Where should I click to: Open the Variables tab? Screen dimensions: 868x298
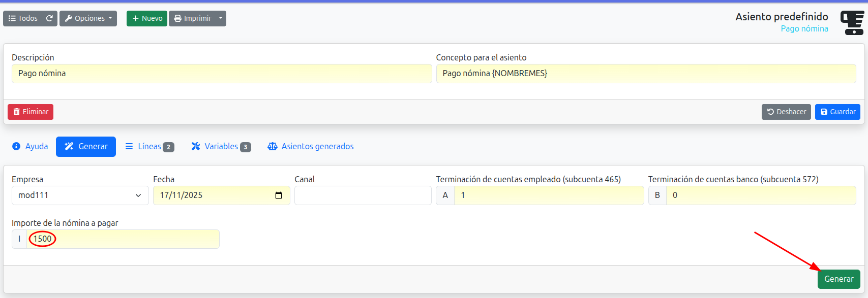pyautogui.click(x=221, y=147)
